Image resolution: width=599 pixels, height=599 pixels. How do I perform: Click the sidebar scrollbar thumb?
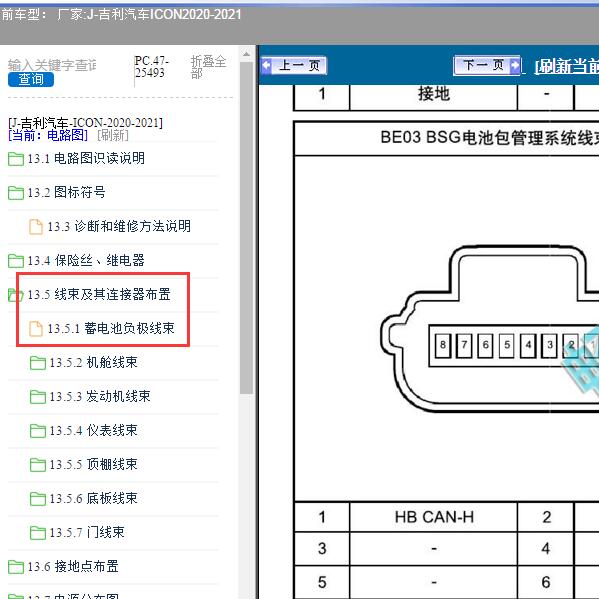click(x=246, y=227)
